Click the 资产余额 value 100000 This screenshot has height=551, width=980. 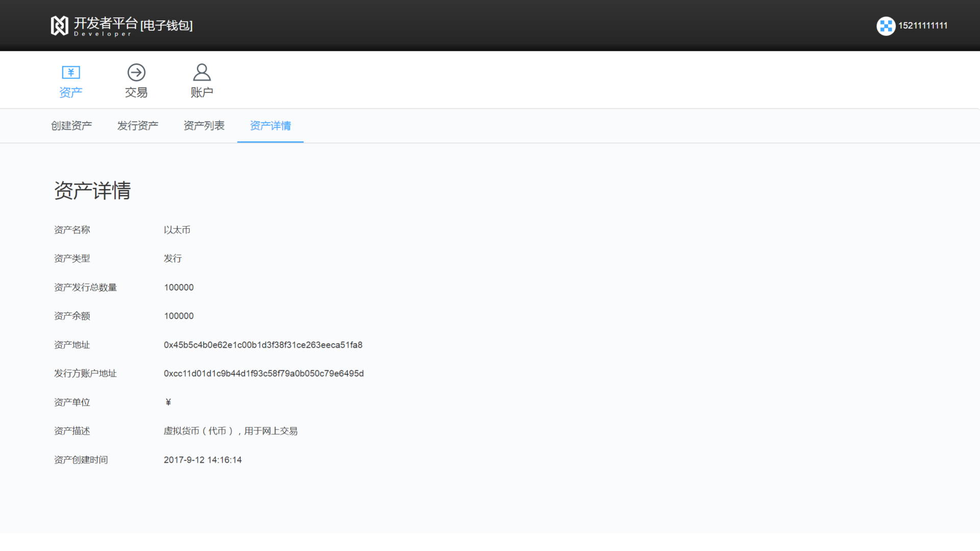click(179, 316)
